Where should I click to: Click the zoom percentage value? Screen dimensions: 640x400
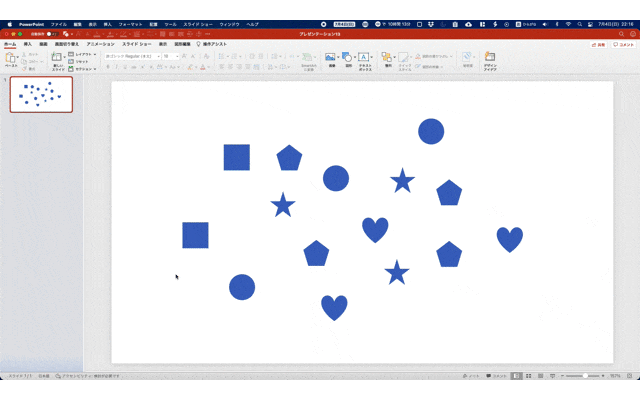point(615,376)
